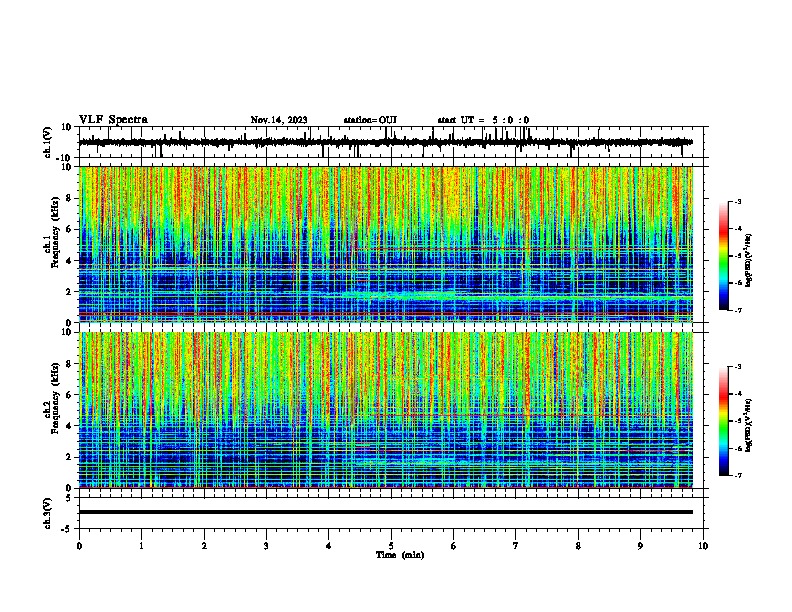Image resolution: width=792 pixels, height=612 pixels.
Task: Select the date text "Nov.14, 2023"
Action: (279, 120)
